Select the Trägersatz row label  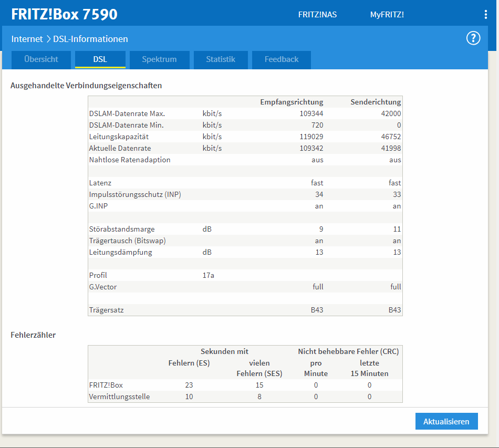106,310
